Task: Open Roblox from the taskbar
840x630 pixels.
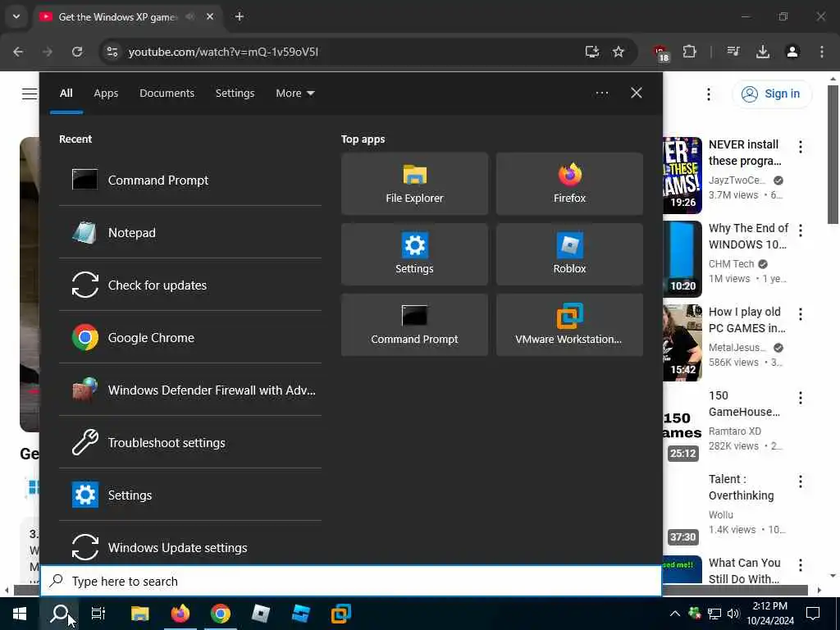Action: pos(260,614)
